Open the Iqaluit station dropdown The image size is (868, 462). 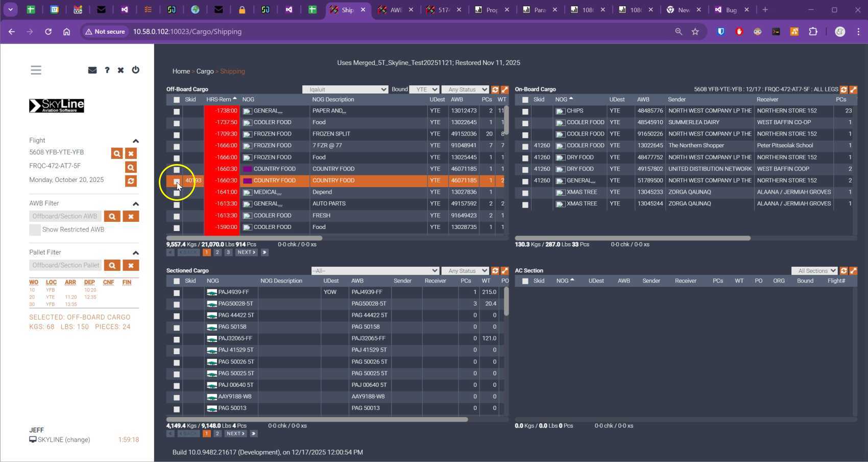[x=345, y=89]
